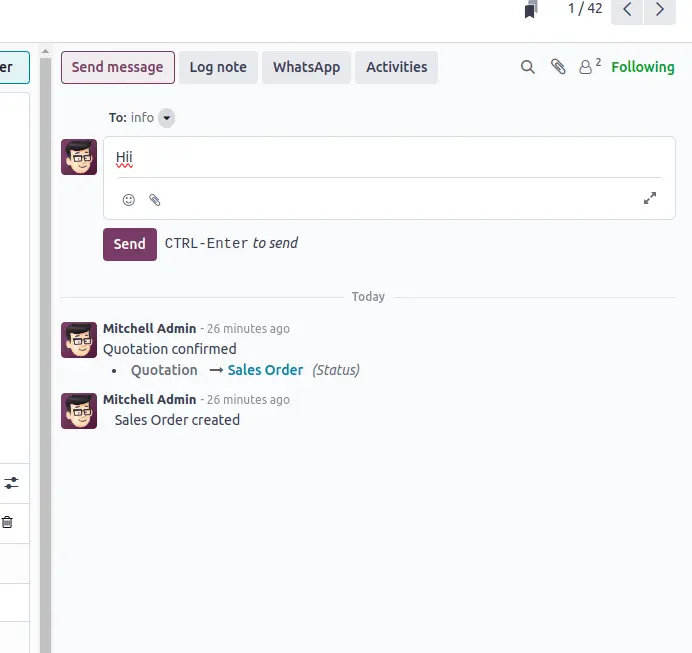The image size is (692, 653).
Task: Go to the previous record arrow
Action: (x=627, y=10)
